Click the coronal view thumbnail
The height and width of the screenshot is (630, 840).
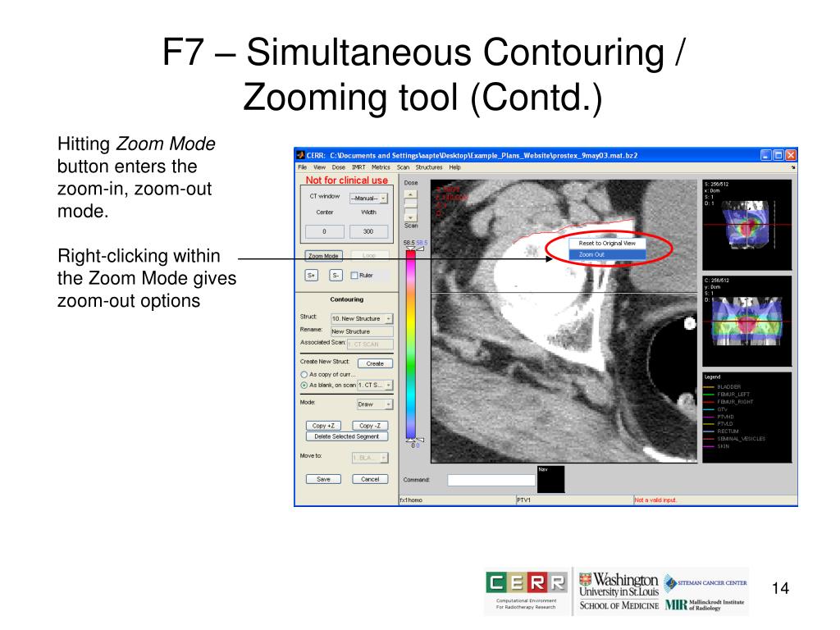(746, 321)
